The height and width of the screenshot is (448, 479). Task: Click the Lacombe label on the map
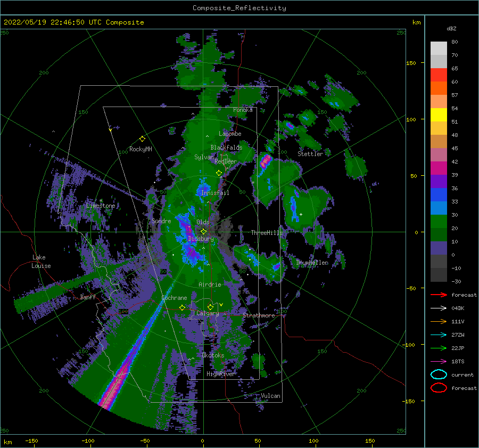coord(230,134)
